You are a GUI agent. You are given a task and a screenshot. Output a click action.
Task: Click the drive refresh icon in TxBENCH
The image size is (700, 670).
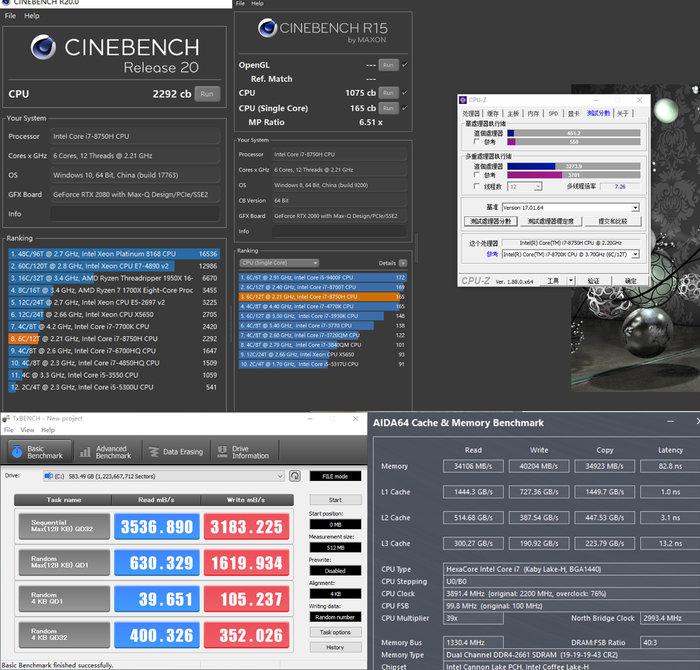(x=295, y=476)
